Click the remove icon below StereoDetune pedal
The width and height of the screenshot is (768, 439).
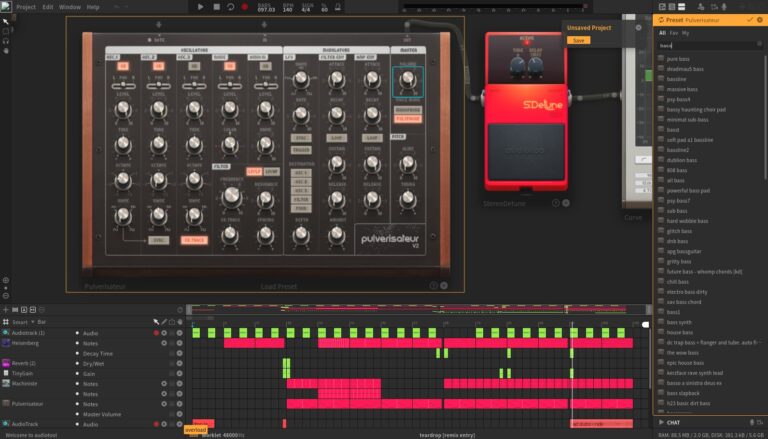566,203
